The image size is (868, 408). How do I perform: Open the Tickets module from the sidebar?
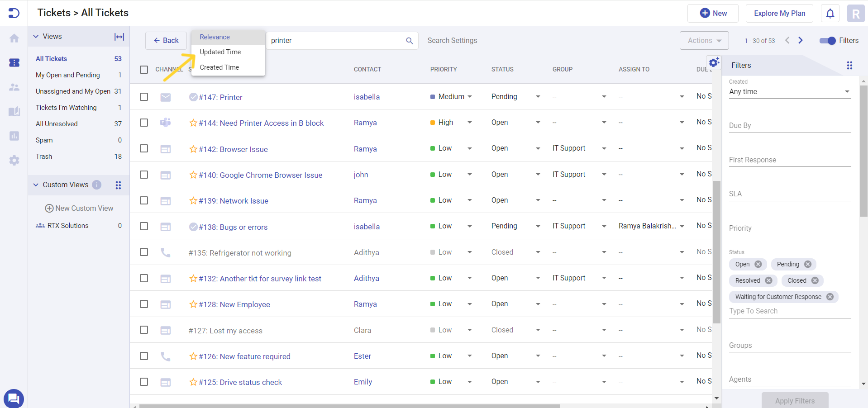[x=14, y=63]
